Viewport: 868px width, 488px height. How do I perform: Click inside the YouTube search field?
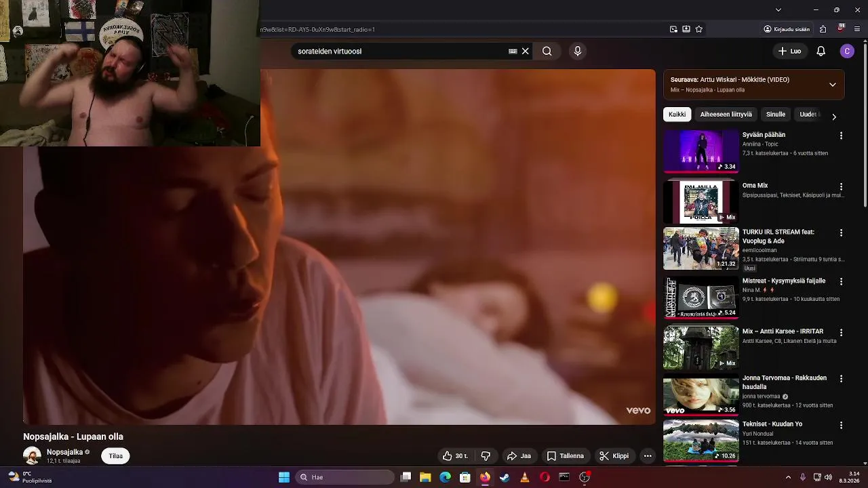[400, 51]
